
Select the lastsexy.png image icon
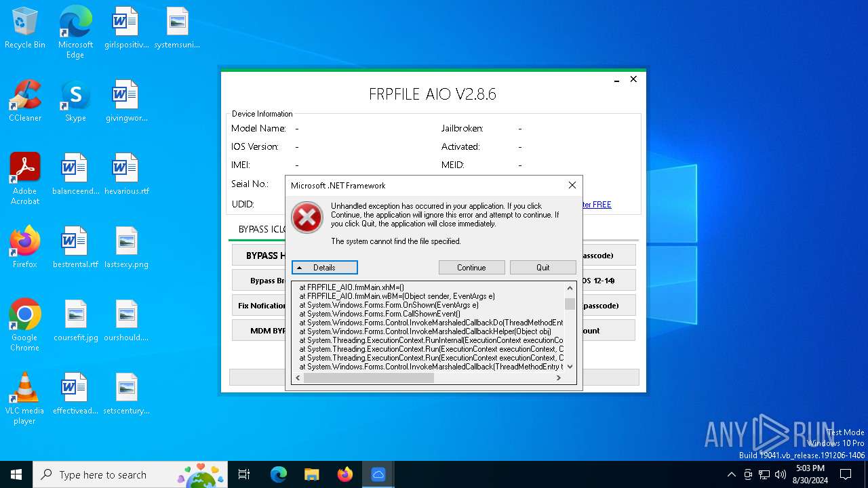coord(126,248)
